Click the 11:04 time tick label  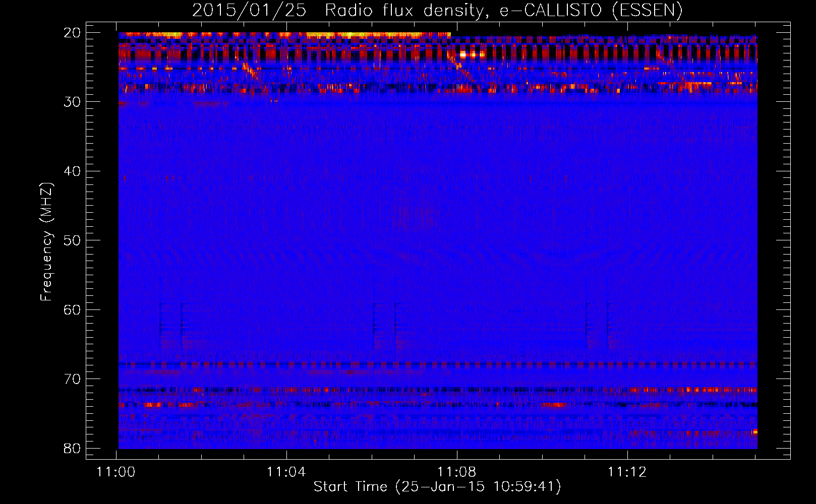click(286, 472)
